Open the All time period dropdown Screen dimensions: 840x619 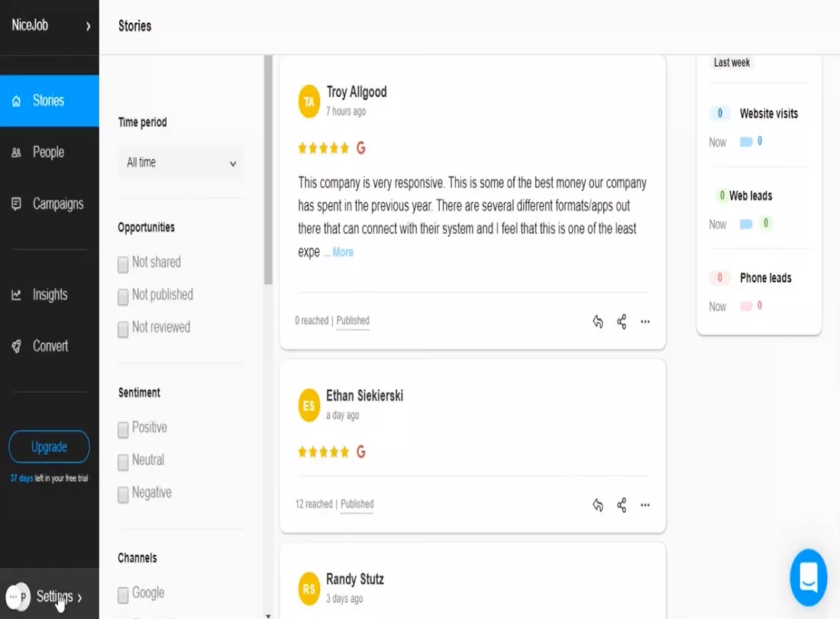pyautogui.click(x=181, y=163)
